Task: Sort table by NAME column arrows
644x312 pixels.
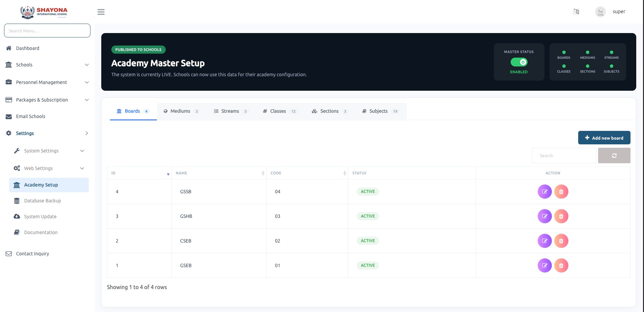Action: click(263, 173)
